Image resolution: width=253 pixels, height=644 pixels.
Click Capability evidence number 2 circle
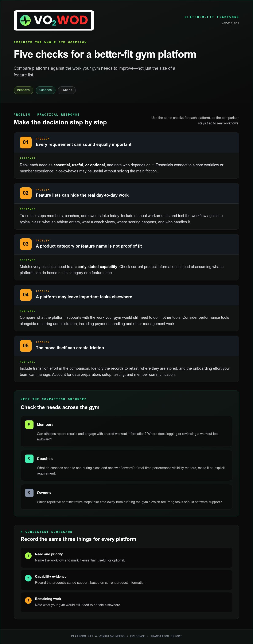point(28,578)
